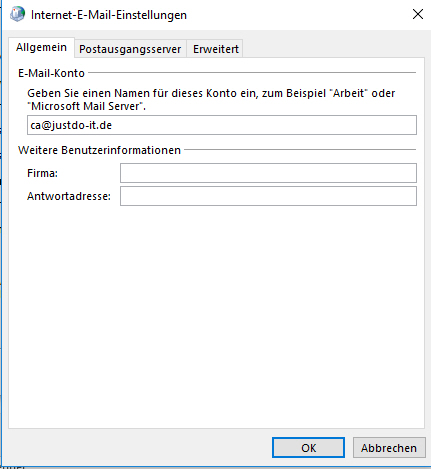Click the globe mail icon in title bar
Viewport: 431px width, 469px height.
(17, 14)
